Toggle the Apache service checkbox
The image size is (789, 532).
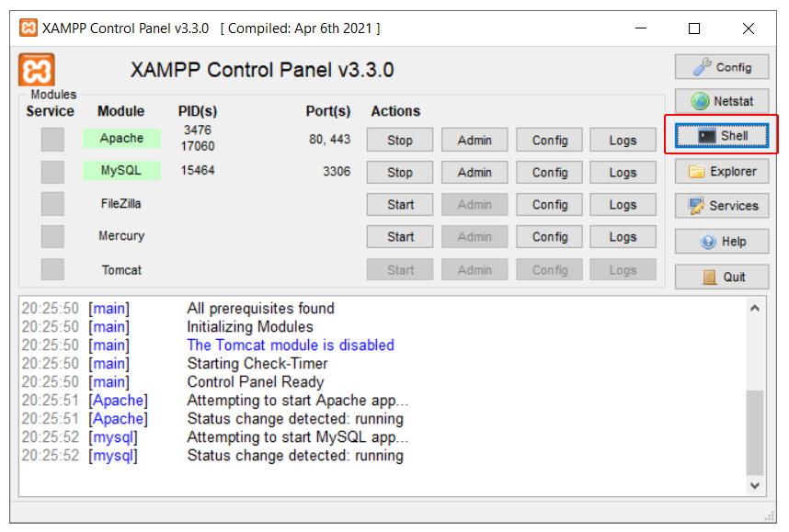tap(52, 140)
